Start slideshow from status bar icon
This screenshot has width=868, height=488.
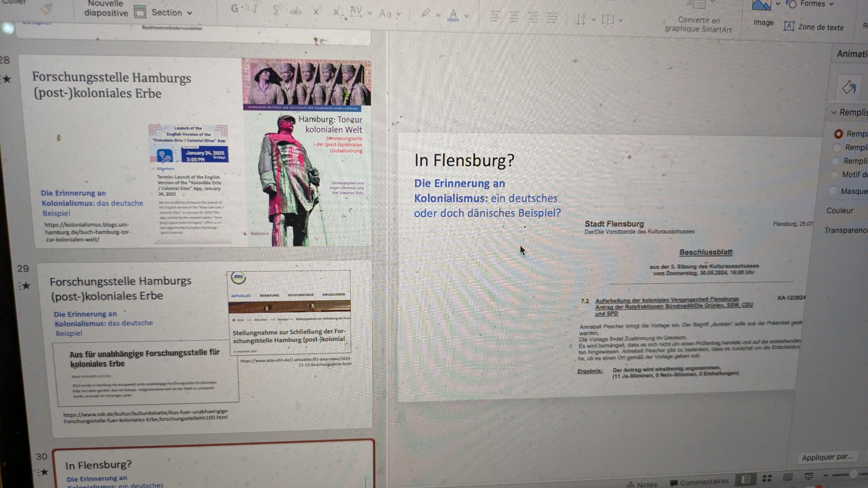[x=809, y=476]
